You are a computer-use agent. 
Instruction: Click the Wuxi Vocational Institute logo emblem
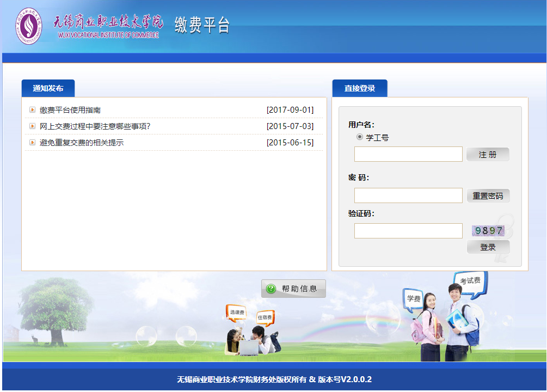coord(28,26)
